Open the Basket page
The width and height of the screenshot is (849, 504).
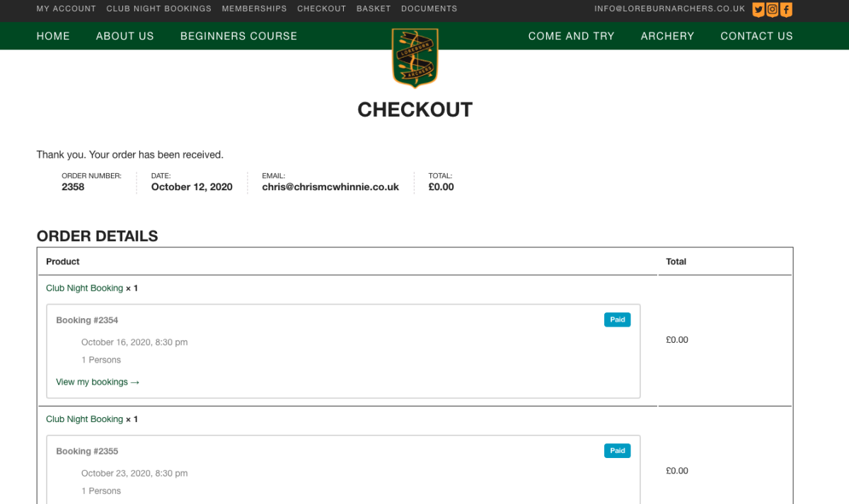[x=374, y=9]
